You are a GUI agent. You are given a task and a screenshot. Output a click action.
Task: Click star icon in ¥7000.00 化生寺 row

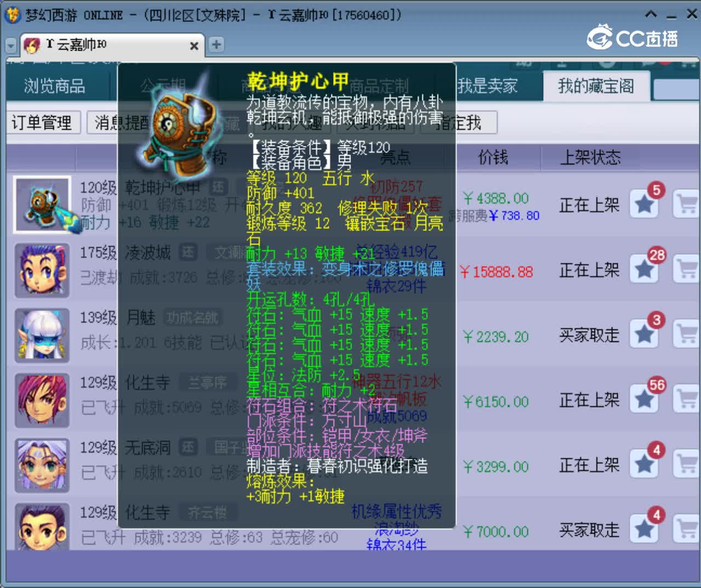click(644, 529)
